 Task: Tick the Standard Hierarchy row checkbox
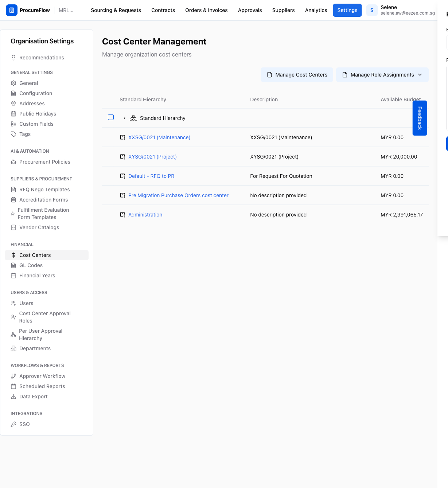click(111, 117)
